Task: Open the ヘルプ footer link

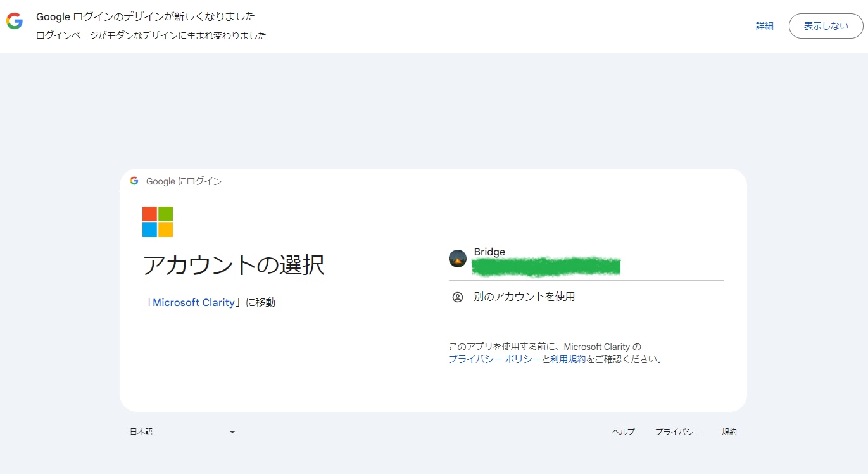Action: point(624,432)
